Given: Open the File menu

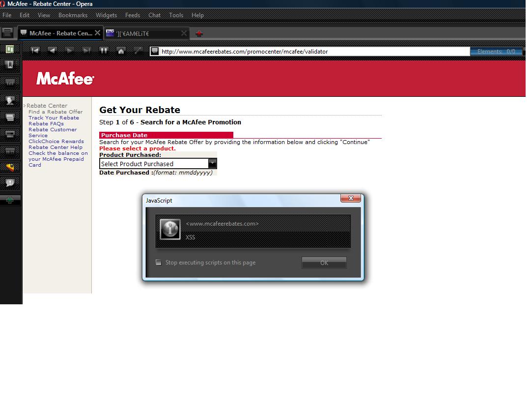Looking at the screenshot, I should coord(7,15).
